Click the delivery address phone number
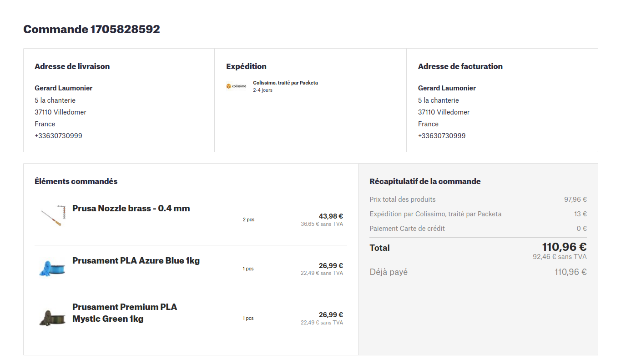 (x=58, y=136)
